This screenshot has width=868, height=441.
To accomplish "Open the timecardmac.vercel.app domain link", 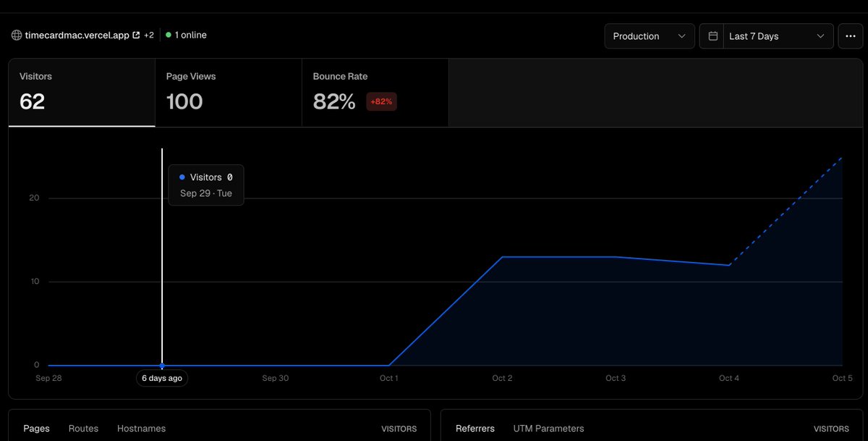I will click(77, 35).
